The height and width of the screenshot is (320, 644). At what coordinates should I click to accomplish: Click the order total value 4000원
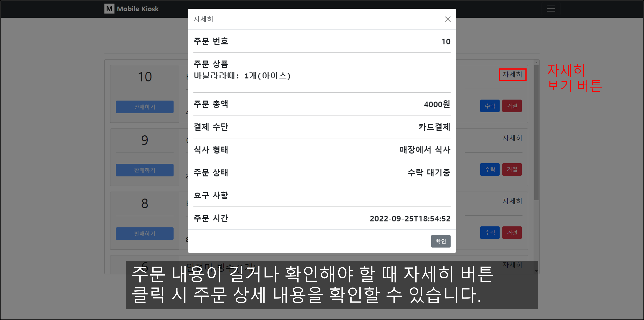point(437,104)
